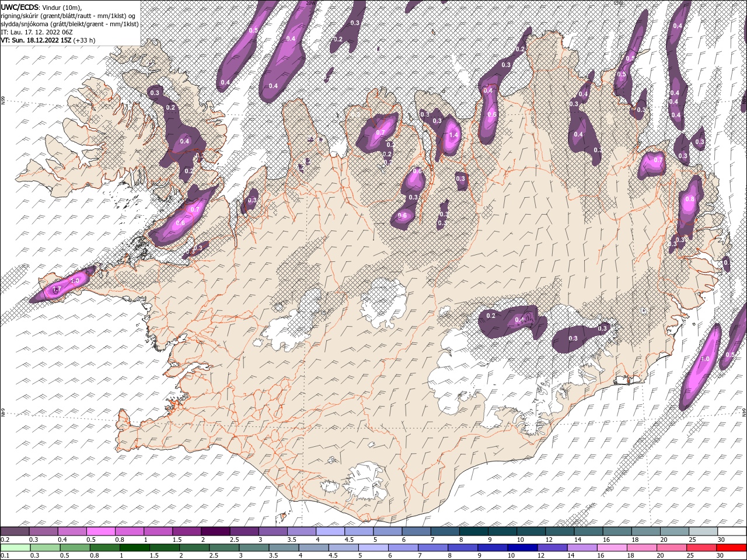Click red lower legend swatch after 30
The image size is (747, 560).
pyautogui.click(x=731, y=548)
